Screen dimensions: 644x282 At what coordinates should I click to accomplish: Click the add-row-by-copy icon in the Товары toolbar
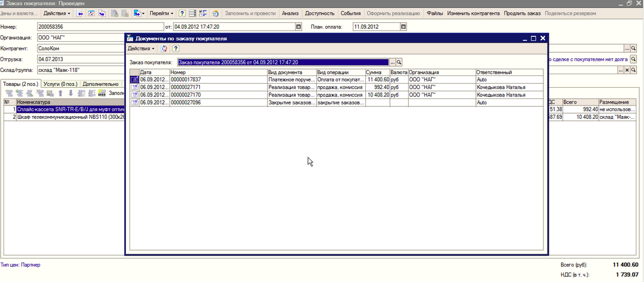19,93
